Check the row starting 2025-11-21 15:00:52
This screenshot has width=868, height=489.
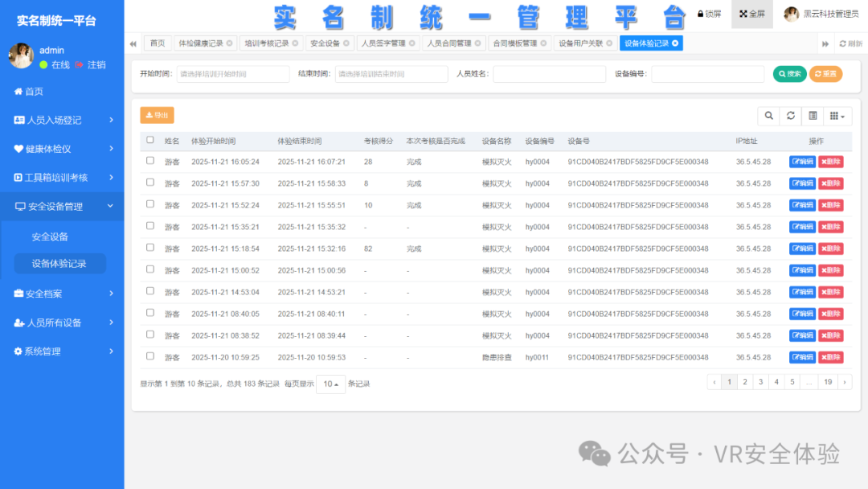[x=150, y=269]
